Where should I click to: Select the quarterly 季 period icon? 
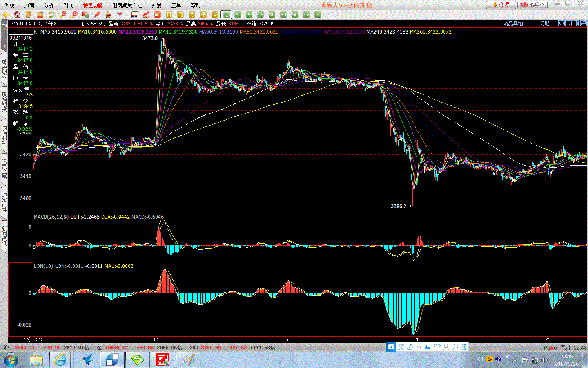tap(203, 15)
